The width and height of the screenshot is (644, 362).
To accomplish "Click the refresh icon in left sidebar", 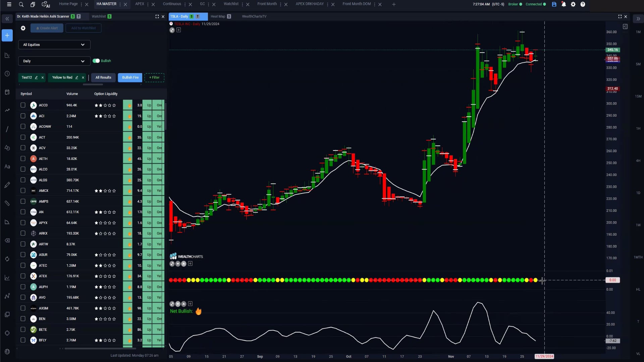I will [x=7, y=259].
